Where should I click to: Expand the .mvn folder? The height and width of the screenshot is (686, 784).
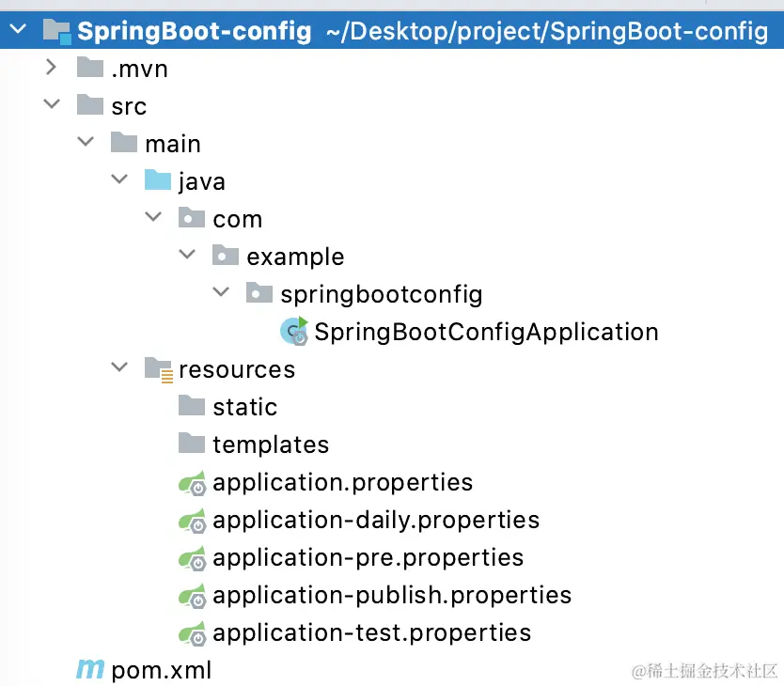click(x=52, y=68)
